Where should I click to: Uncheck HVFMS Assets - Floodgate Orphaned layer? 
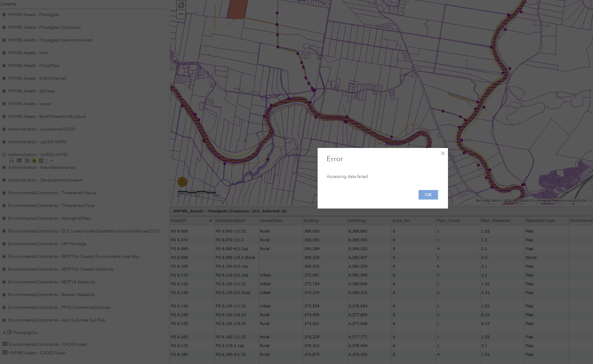pos(4,27)
